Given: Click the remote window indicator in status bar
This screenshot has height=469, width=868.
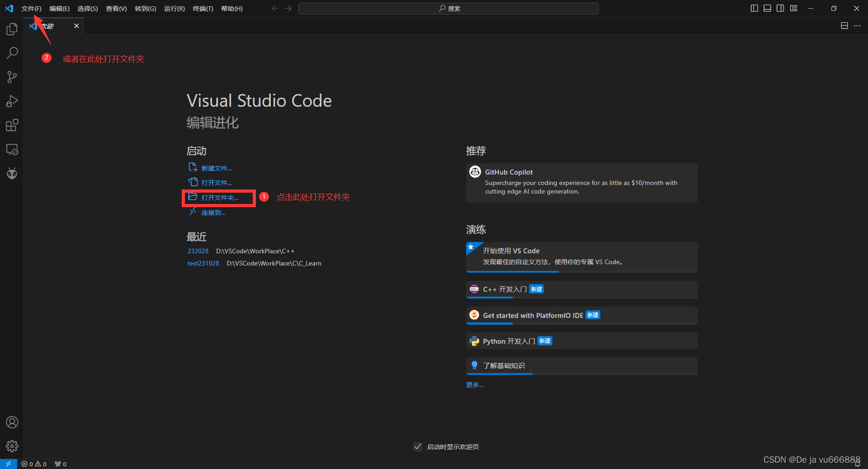Looking at the screenshot, I should pos(8,464).
